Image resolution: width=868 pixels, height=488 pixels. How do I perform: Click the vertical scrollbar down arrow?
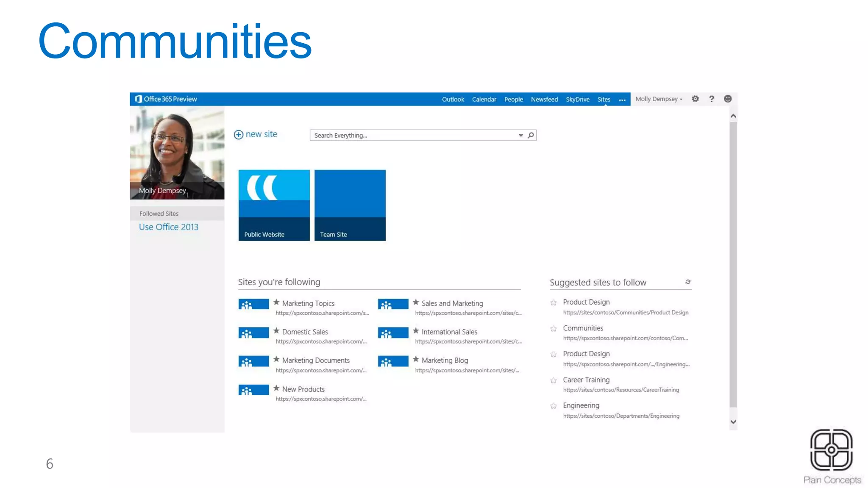(733, 422)
